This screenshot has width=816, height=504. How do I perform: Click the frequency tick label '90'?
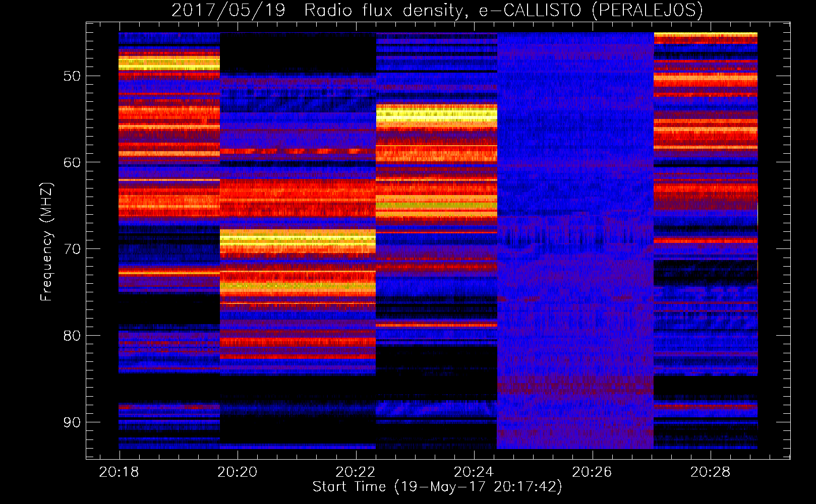[72, 422]
